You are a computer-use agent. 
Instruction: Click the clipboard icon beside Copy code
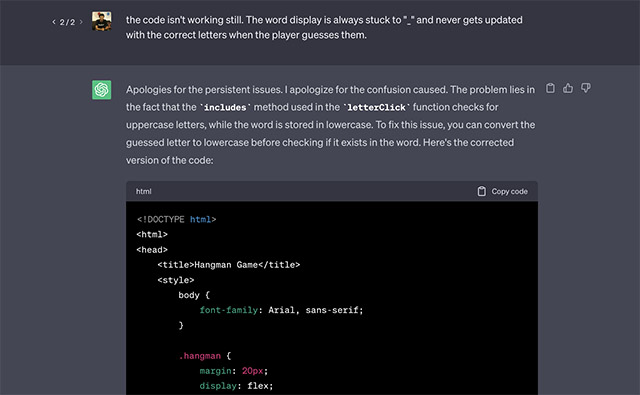point(482,191)
